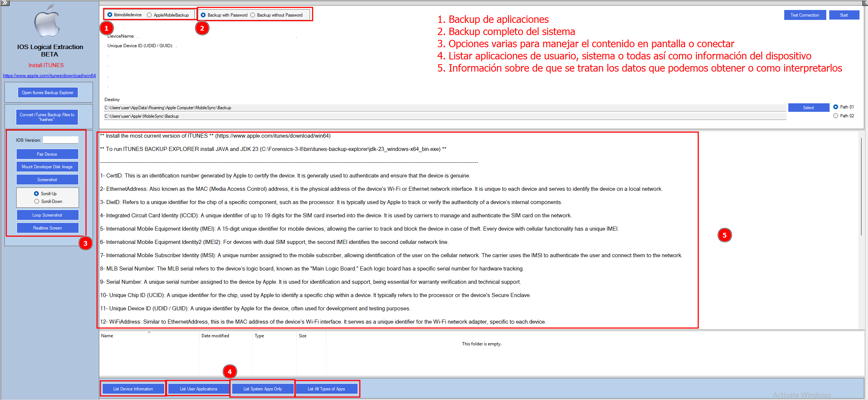
Task: Click List System Apps Only button
Action: tap(263, 389)
